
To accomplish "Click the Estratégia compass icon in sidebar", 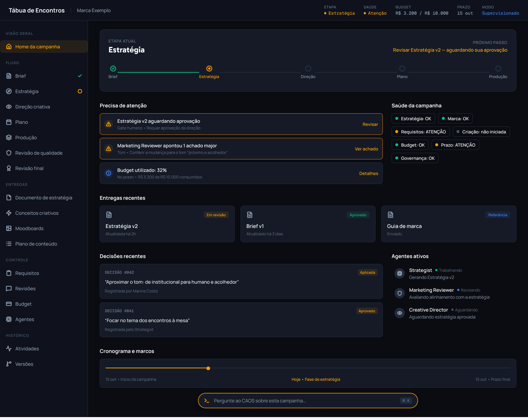I will [9, 91].
